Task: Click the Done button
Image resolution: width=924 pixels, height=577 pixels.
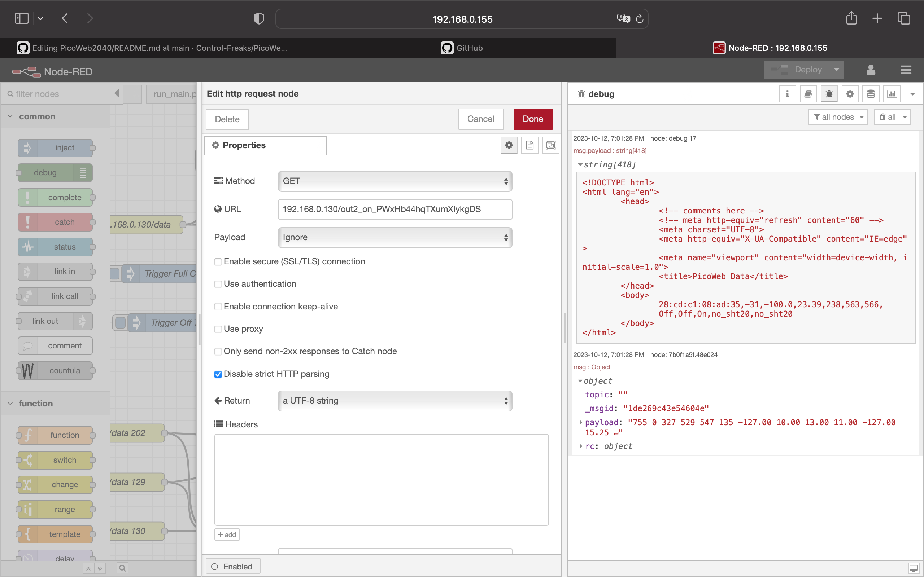Action: click(x=533, y=119)
